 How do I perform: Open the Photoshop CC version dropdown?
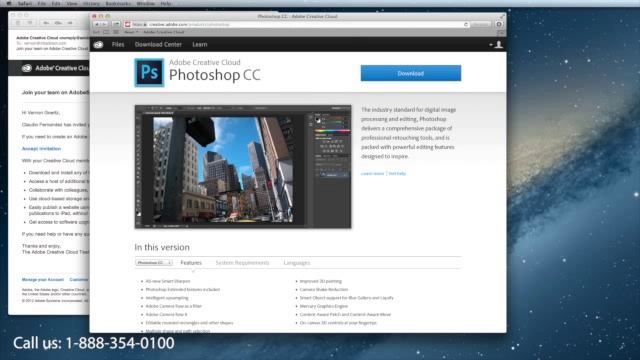point(154,263)
